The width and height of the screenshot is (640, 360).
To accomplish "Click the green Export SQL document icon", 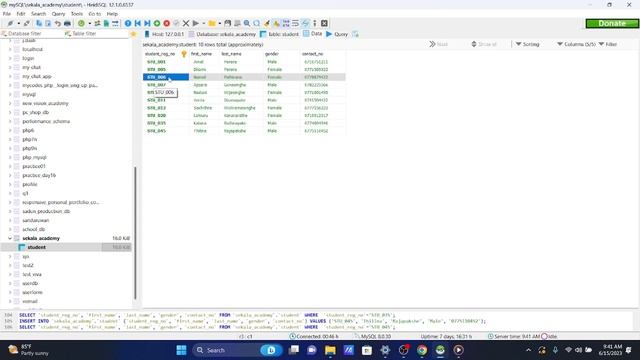I will click(107, 23).
